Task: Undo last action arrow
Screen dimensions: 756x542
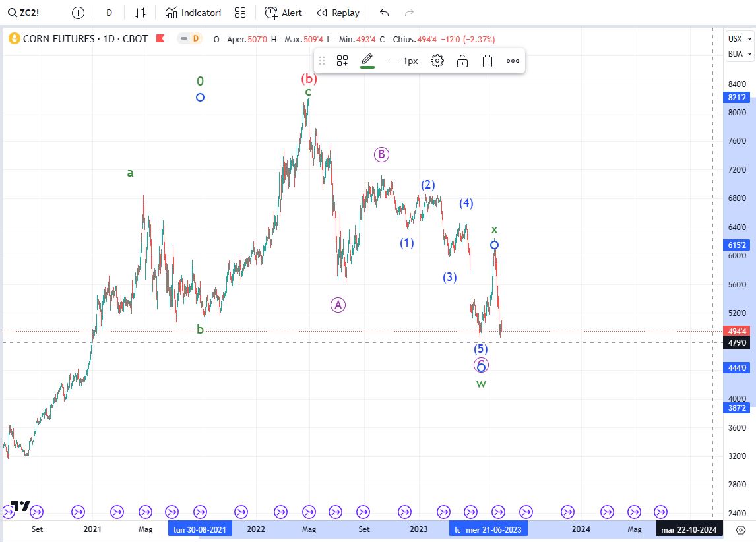Action: [385, 13]
